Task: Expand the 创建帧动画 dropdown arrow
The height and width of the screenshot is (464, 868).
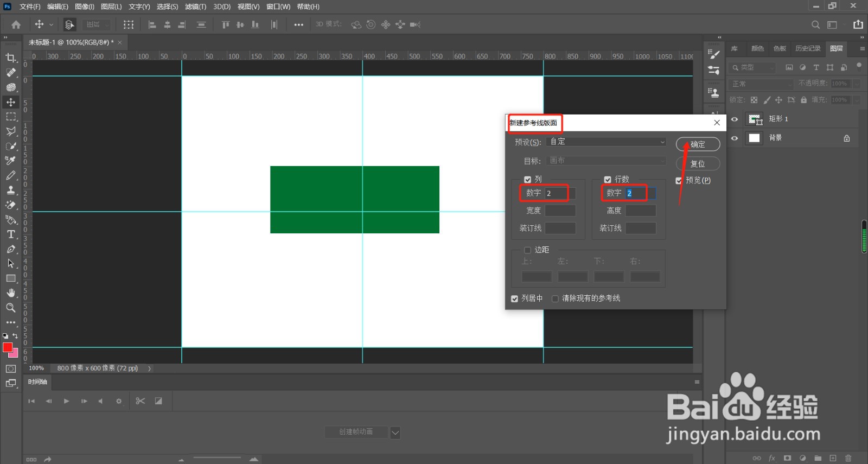Action: pos(395,433)
